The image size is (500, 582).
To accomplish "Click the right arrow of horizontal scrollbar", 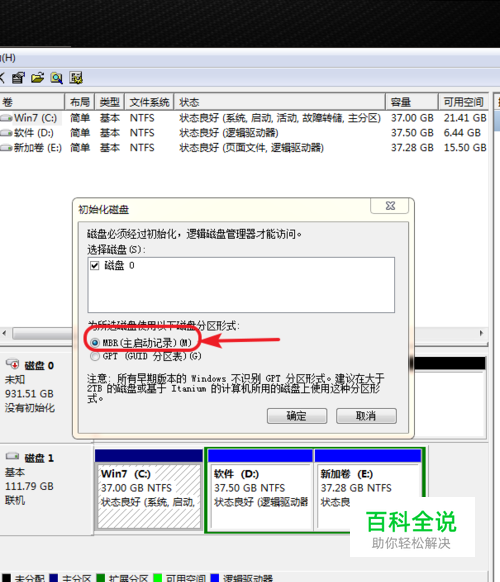I will click(x=481, y=333).
